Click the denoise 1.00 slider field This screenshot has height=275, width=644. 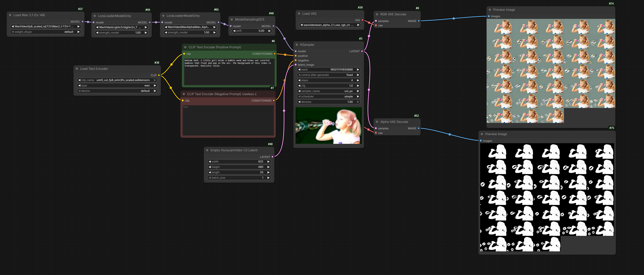point(328,102)
